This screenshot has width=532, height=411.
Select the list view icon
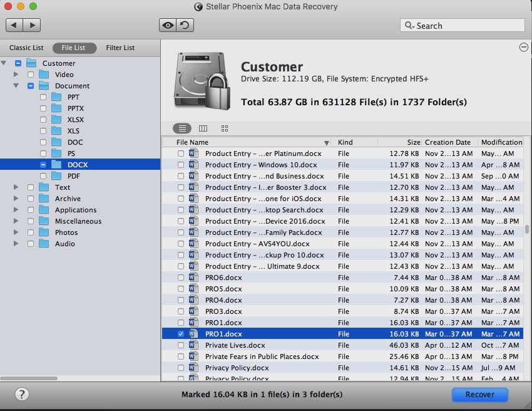tap(182, 128)
